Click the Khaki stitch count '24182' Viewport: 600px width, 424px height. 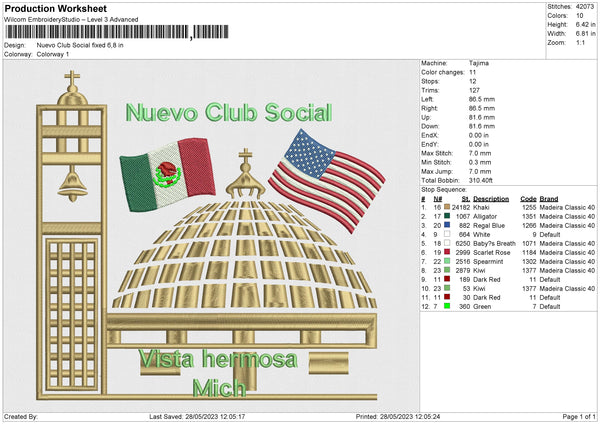tap(461, 207)
